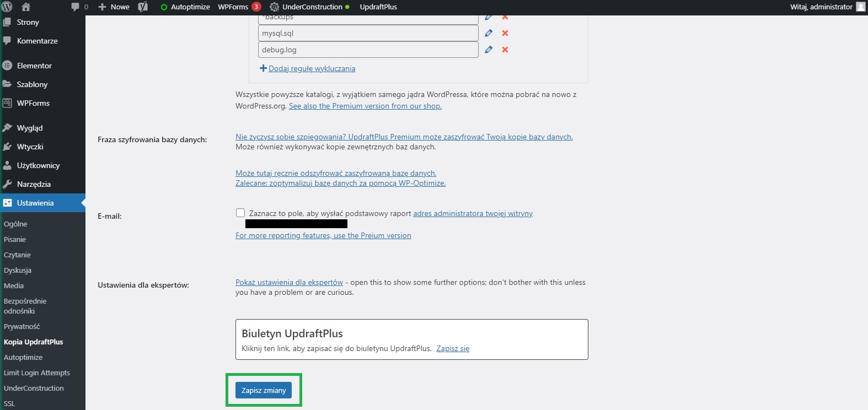Open the more reporting features link
This screenshot has height=410, width=868.
tap(323, 235)
